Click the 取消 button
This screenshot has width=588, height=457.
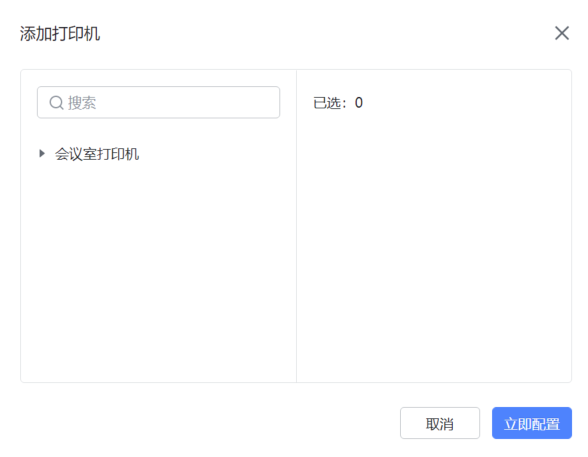tap(440, 423)
